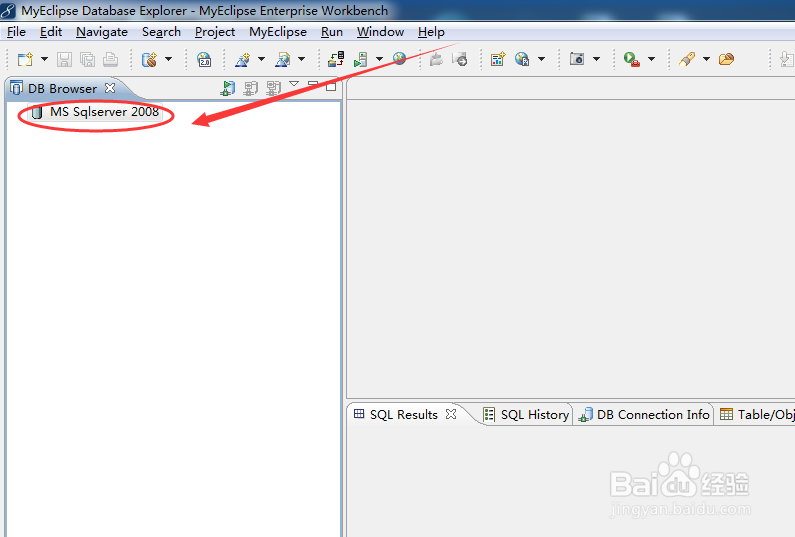Viewport: 795px width, 537px height.
Task: Click the Run External Tools icon
Action: pos(631,59)
